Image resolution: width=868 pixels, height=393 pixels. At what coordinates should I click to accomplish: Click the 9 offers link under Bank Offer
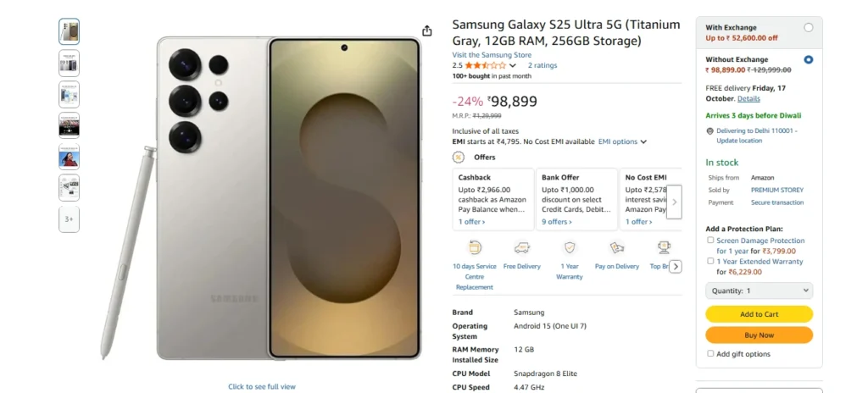point(556,222)
